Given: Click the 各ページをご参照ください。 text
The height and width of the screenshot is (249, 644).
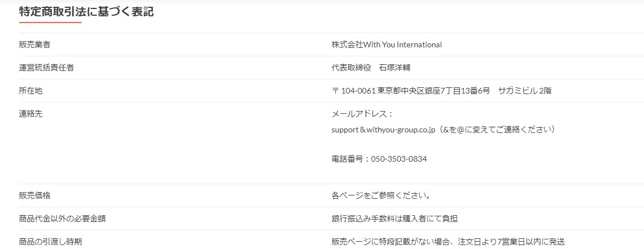Looking at the screenshot, I should [x=382, y=195].
